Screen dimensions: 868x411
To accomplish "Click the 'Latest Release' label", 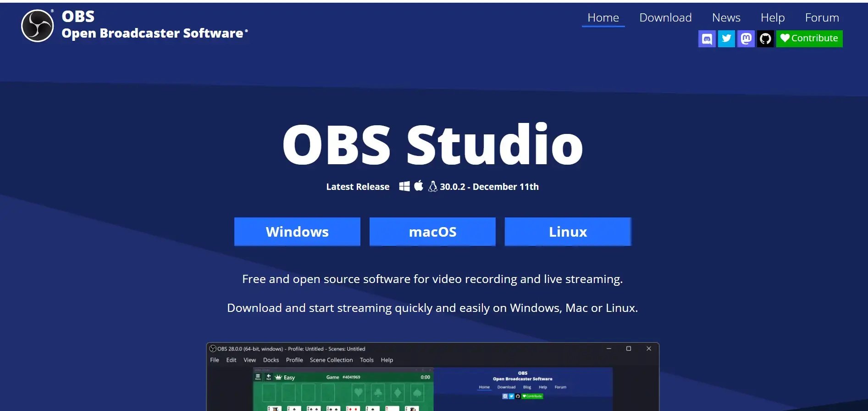I will tap(358, 187).
